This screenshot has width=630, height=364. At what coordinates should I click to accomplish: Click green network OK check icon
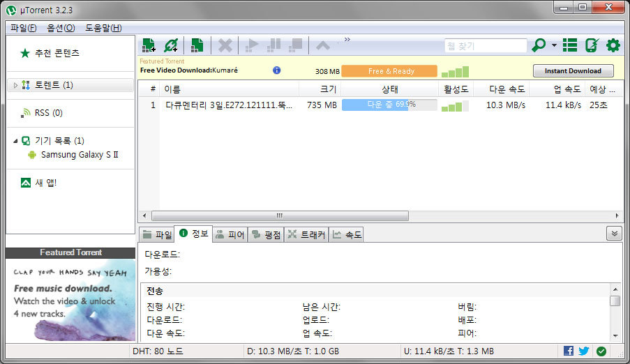[601, 351]
